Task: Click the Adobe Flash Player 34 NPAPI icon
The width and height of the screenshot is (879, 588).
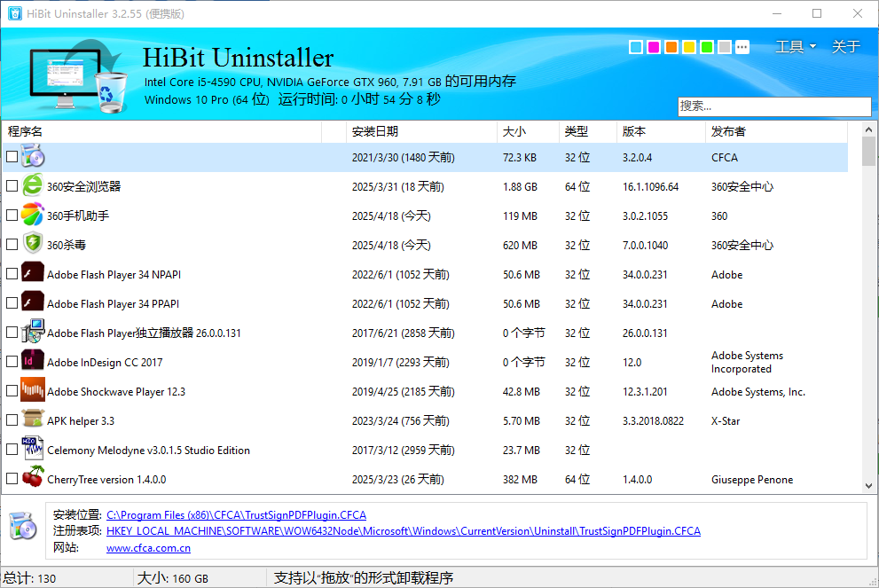Action: coord(33,273)
